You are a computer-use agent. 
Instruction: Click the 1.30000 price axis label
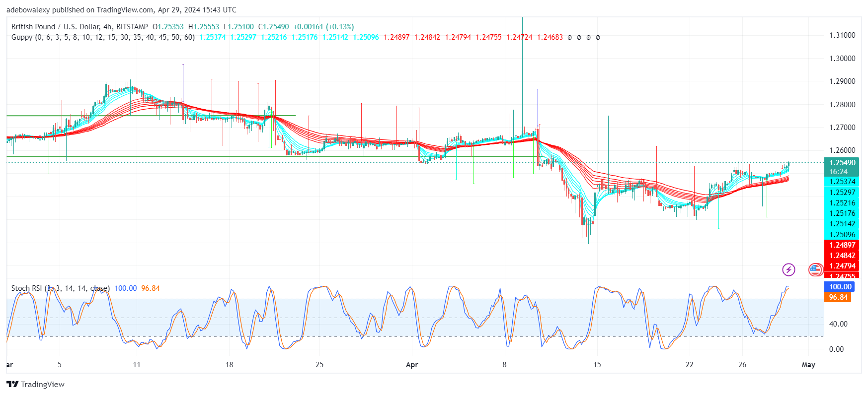[842, 58]
